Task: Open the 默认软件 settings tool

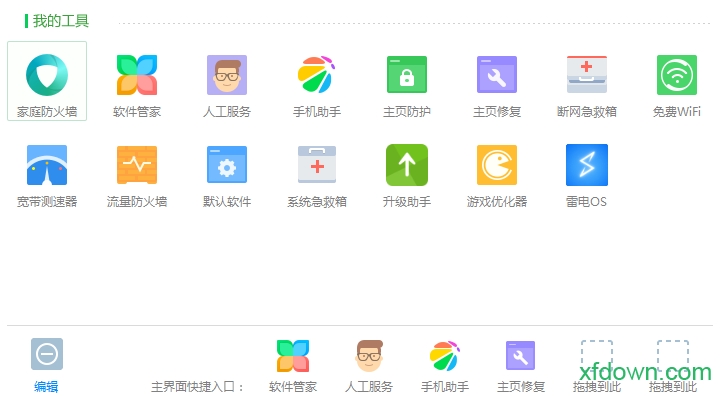Action: pos(227,165)
